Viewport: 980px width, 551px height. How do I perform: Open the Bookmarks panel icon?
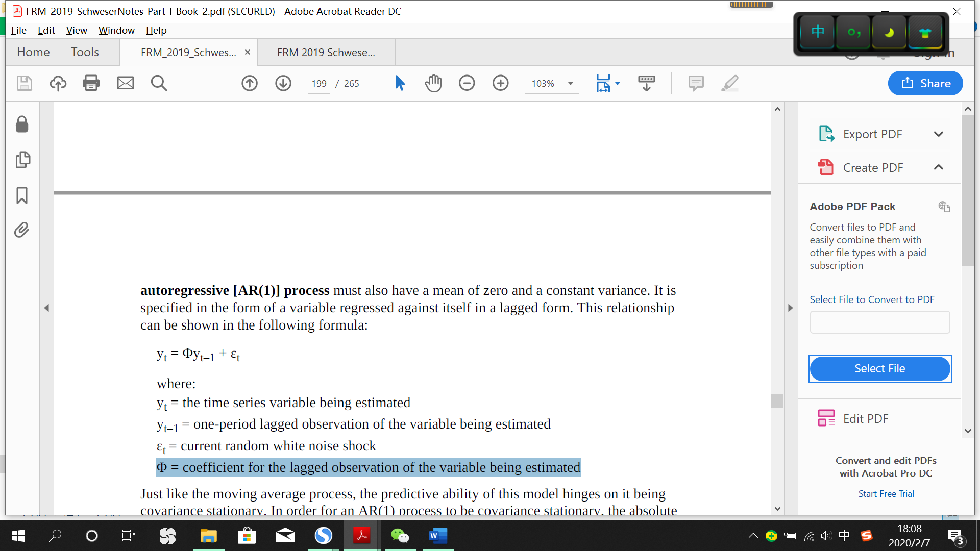(x=22, y=195)
